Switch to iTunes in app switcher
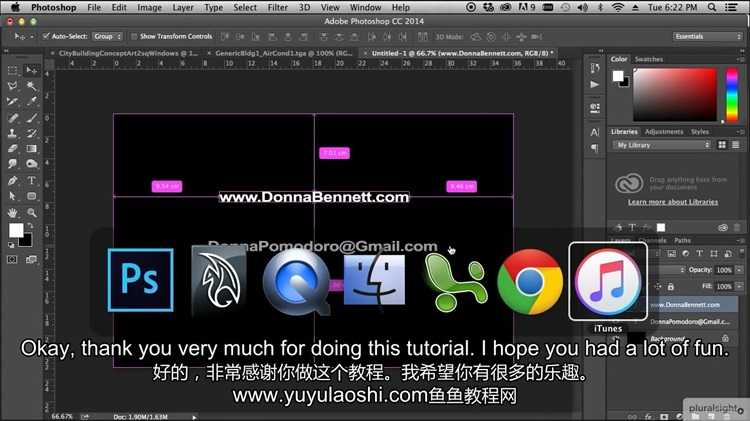This screenshot has height=421, width=750. [608, 281]
